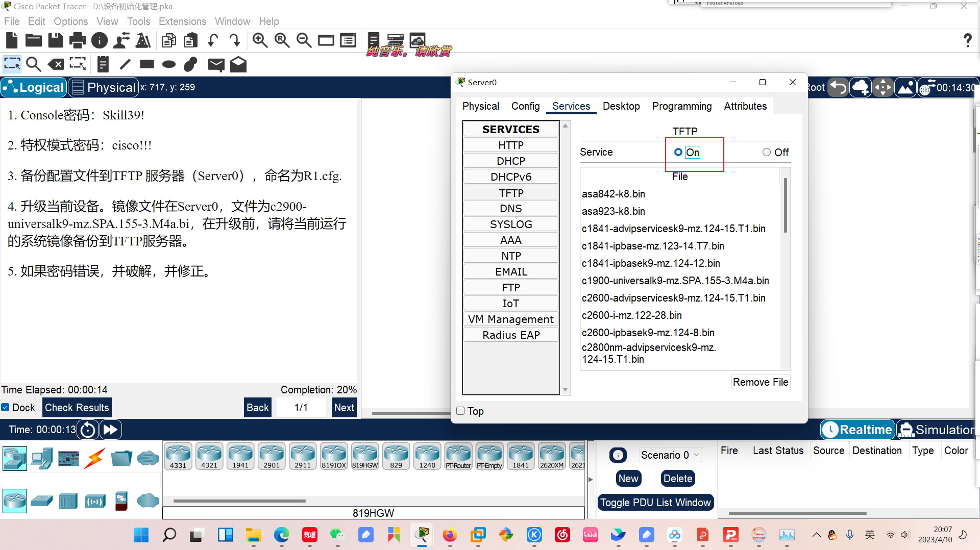Select the Inspect magnifier tool
The image size is (980, 550).
click(x=34, y=64)
